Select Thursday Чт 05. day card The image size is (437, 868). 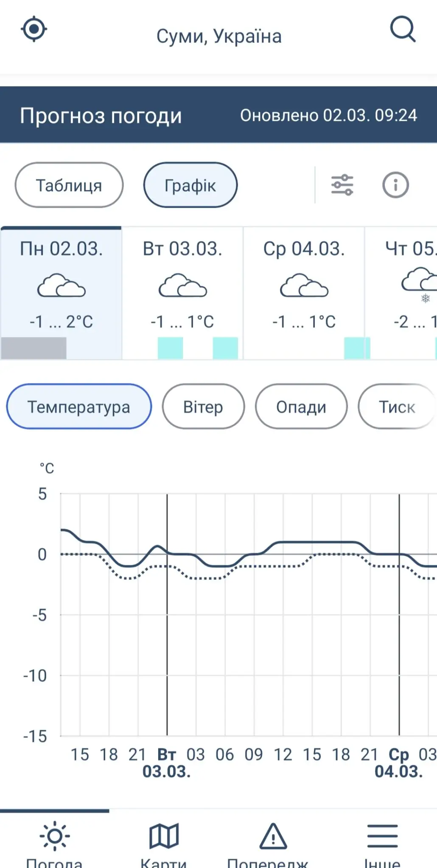(x=407, y=292)
